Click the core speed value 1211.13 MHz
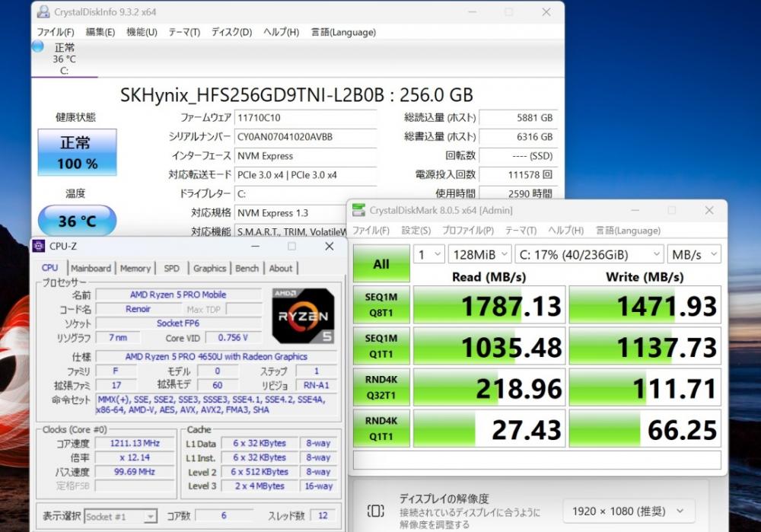The height and width of the screenshot is (532, 761). [135, 443]
